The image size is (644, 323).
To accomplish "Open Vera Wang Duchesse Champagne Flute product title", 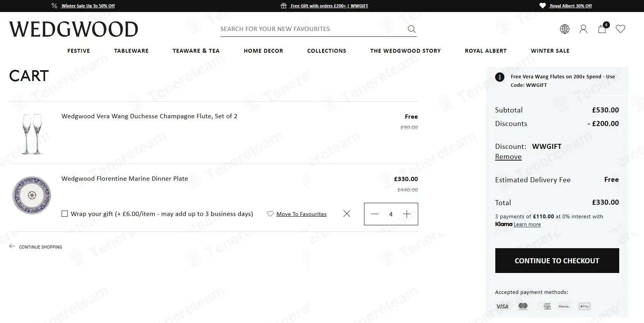I will [x=149, y=116].
